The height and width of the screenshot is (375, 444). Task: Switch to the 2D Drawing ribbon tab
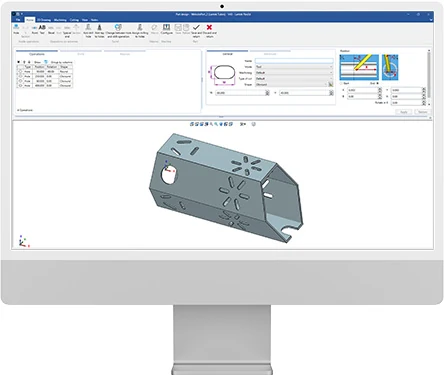point(44,20)
